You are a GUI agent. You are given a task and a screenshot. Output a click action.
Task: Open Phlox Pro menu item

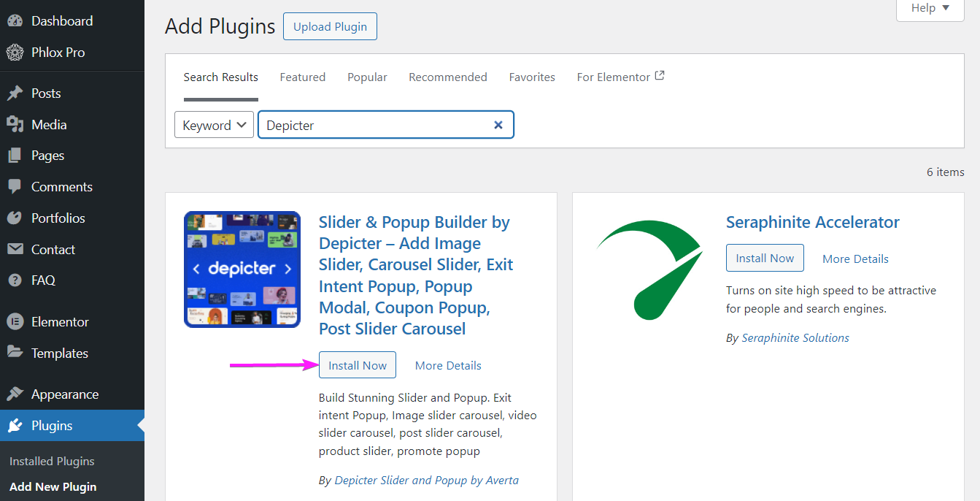tap(72, 53)
